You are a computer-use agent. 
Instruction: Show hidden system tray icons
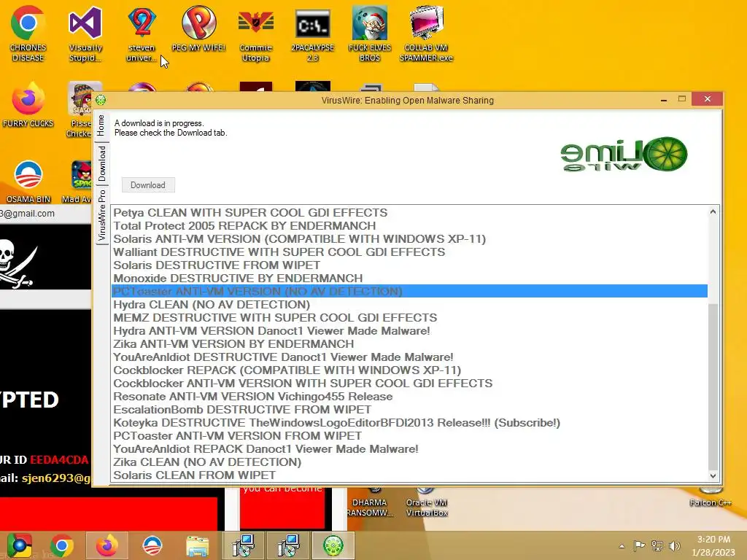pyautogui.click(x=622, y=546)
